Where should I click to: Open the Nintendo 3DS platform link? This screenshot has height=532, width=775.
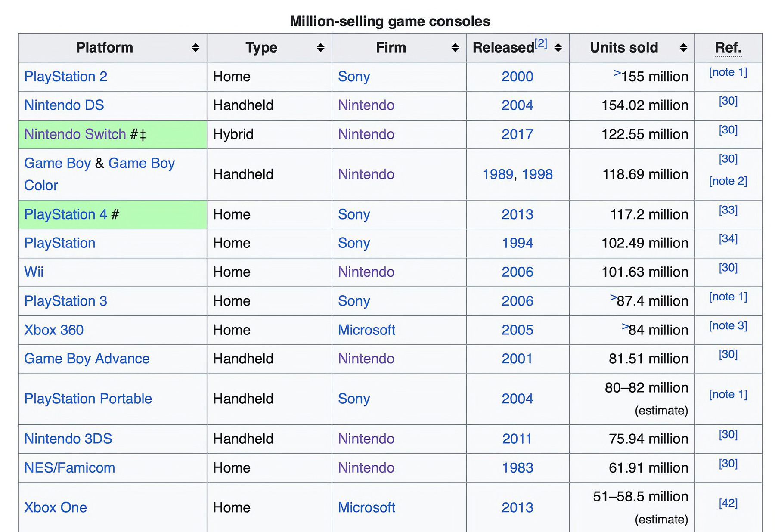pos(68,439)
